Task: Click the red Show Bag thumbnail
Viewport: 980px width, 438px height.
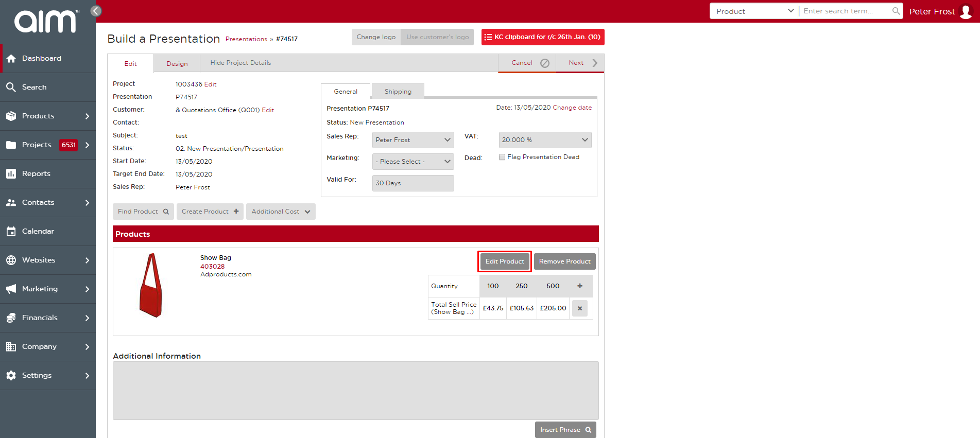Action: pyautogui.click(x=151, y=285)
